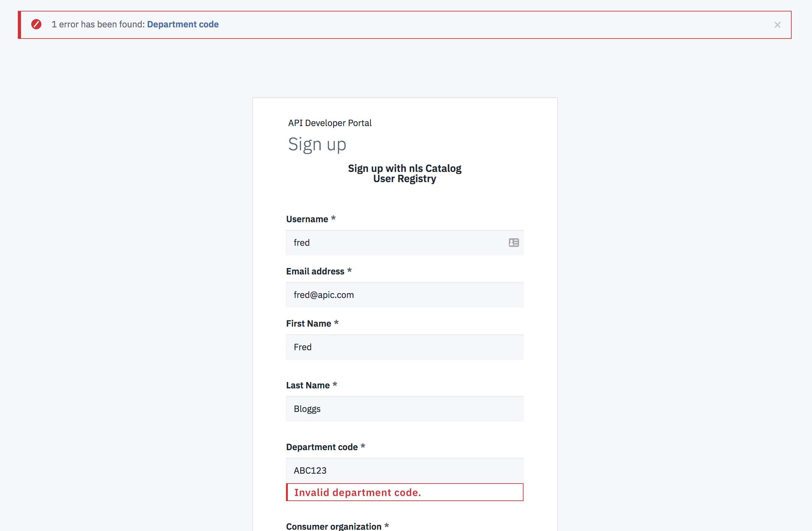Follow the Department code error link
812x531 pixels.
pyautogui.click(x=182, y=24)
